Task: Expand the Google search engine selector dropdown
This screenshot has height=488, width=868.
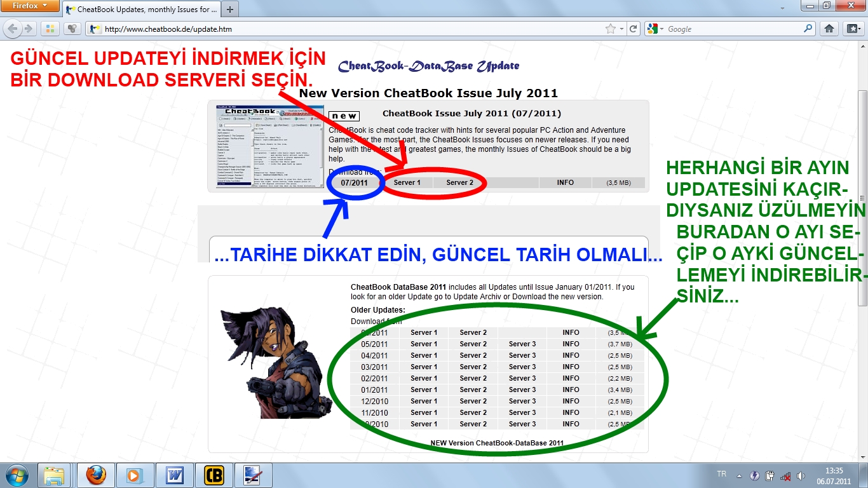Action: 656,29
